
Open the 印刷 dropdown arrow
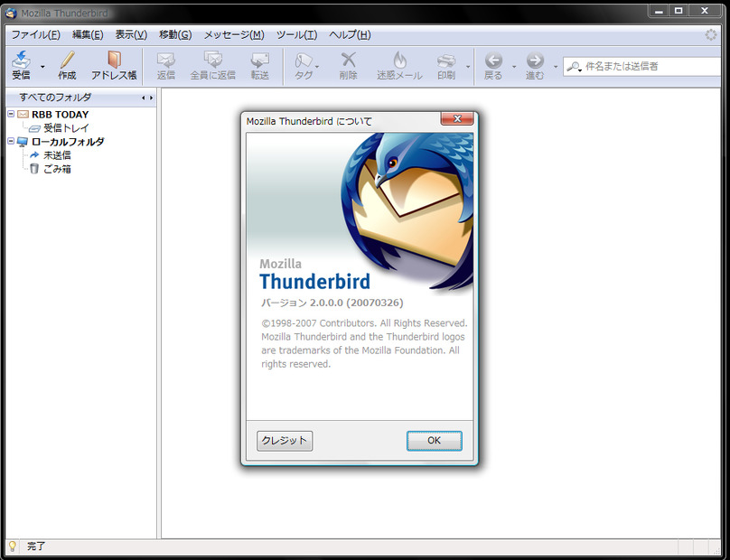tap(468, 67)
